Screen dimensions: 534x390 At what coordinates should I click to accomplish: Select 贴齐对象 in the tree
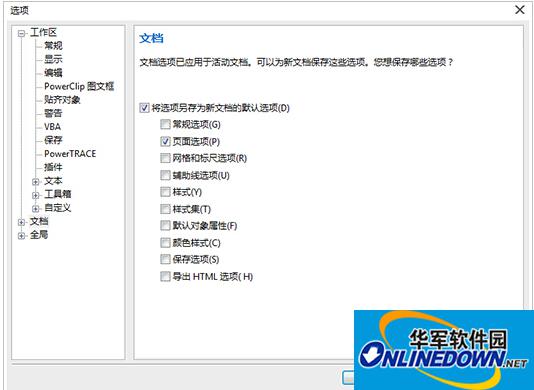(x=62, y=99)
